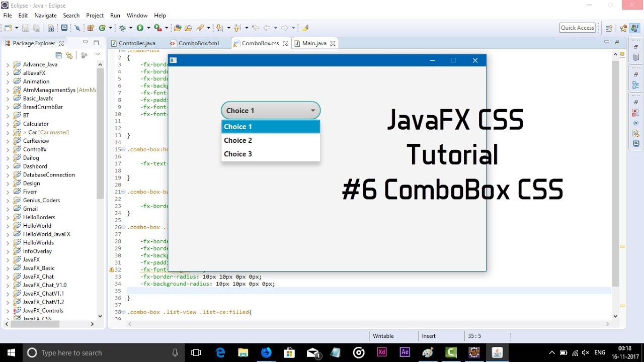Click the Open Perspective icon
644x362 pixels.
tap(609, 28)
